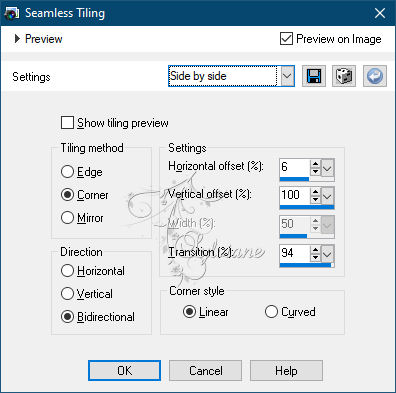The image size is (396, 393).
Task: Uncheck Preview on Image checkbox
Action: tap(286, 39)
